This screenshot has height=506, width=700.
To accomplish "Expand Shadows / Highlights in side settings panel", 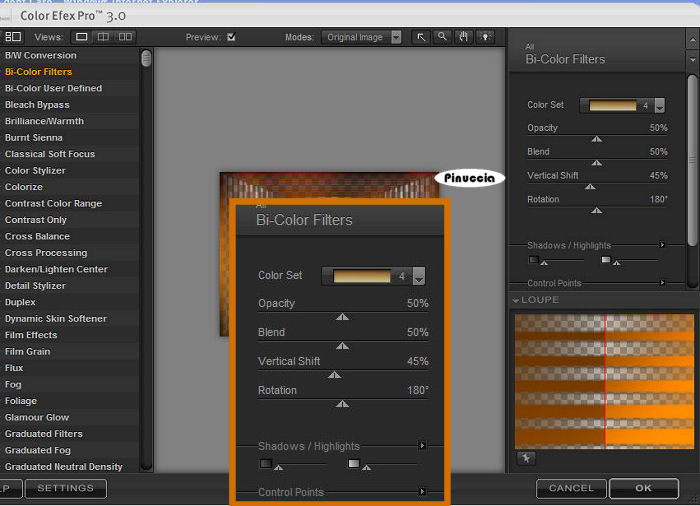I will 662,245.
